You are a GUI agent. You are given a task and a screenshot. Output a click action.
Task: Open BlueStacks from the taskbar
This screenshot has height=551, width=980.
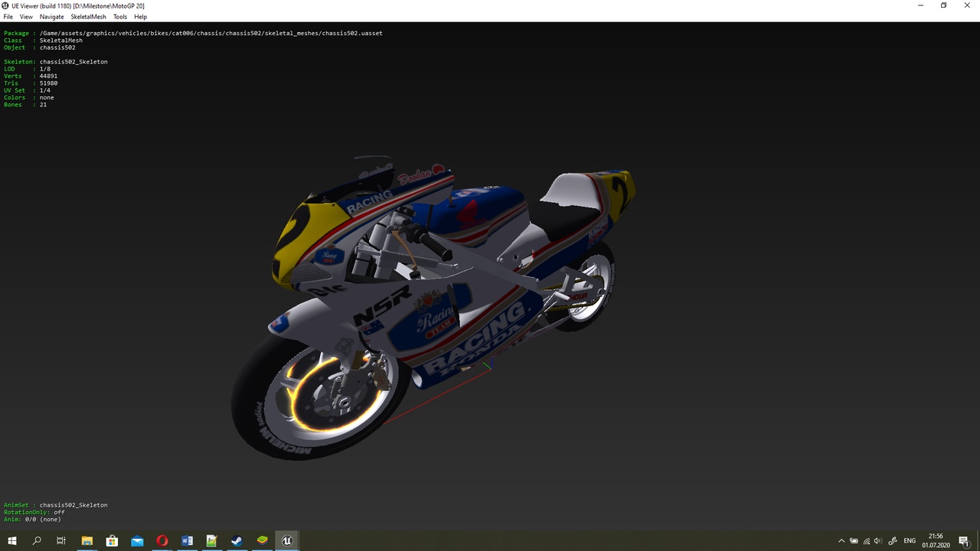(x=263, y=540)
